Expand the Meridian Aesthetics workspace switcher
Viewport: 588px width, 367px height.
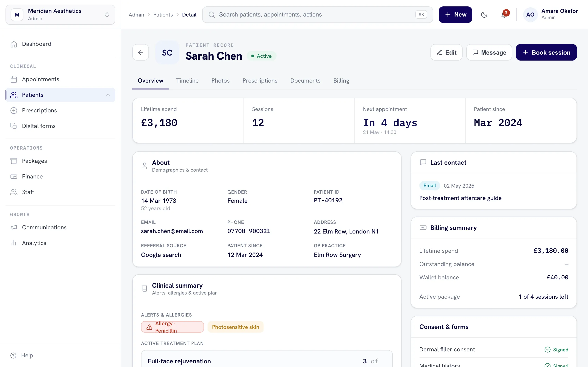click(x=60, y=14)
